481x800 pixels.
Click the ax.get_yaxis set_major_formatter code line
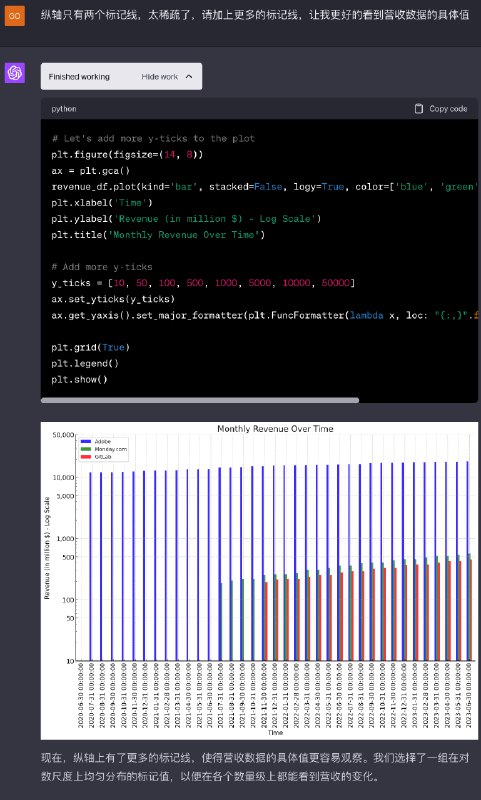(x=264, y=315)
